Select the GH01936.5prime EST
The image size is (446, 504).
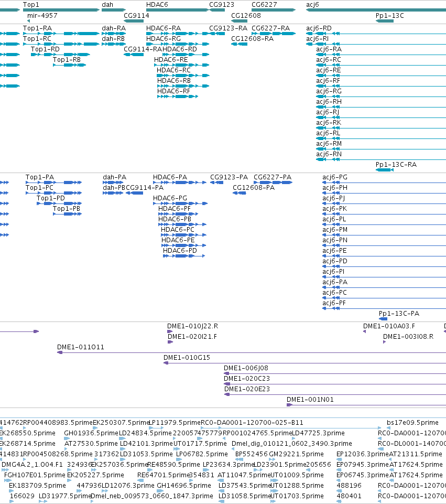(67, 438)
